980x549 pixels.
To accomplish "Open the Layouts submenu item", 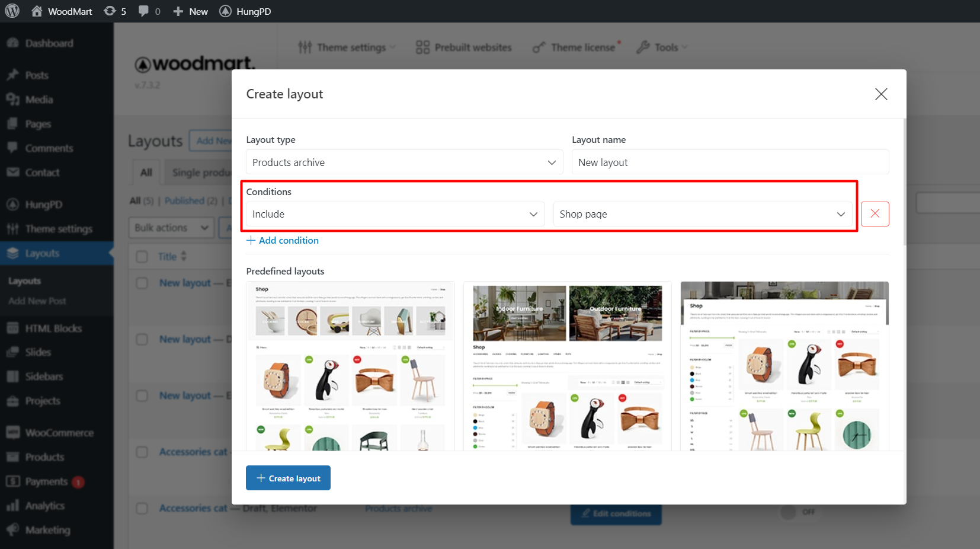I will click(x=25, y=281).
